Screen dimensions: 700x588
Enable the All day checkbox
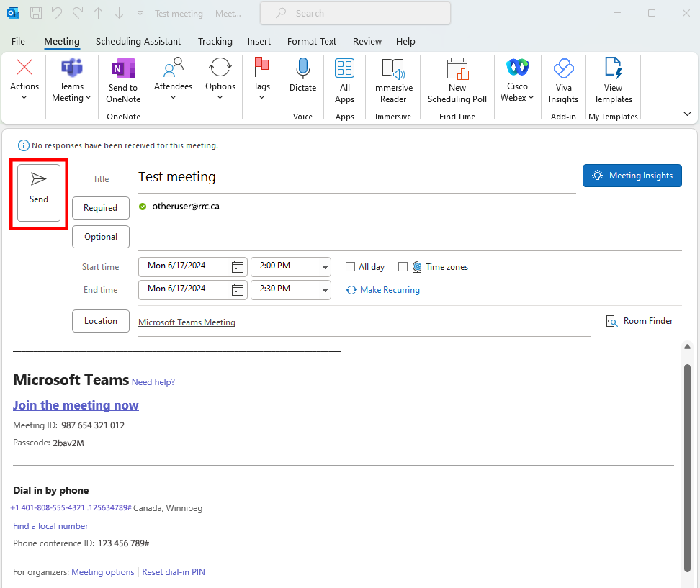351,267
